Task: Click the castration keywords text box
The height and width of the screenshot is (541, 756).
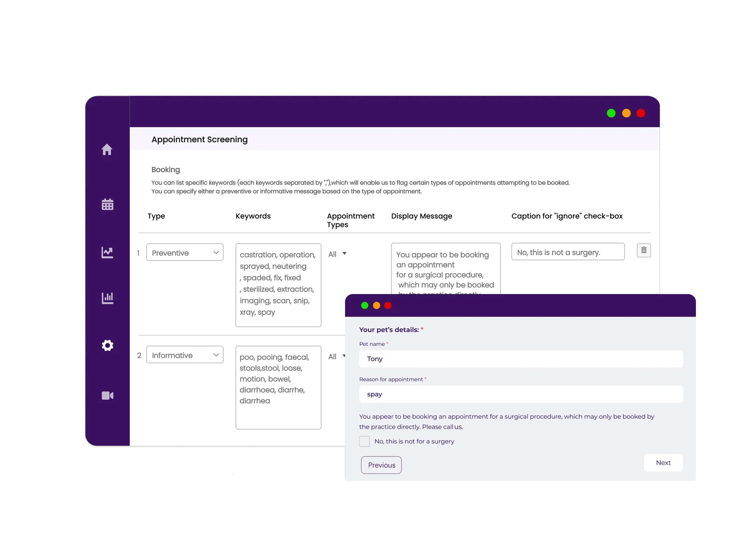Action: [278, 285]
